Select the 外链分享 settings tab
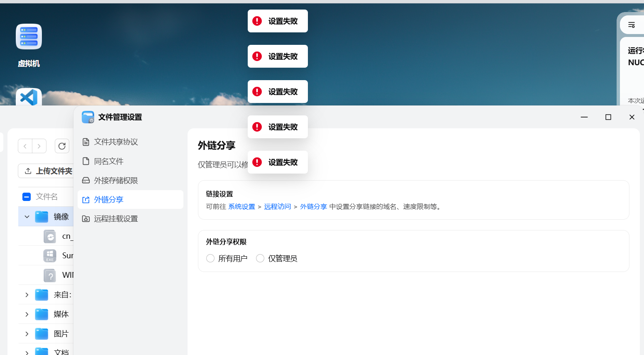The height and width of the screenshot is (355, 644). click(130, 199)
